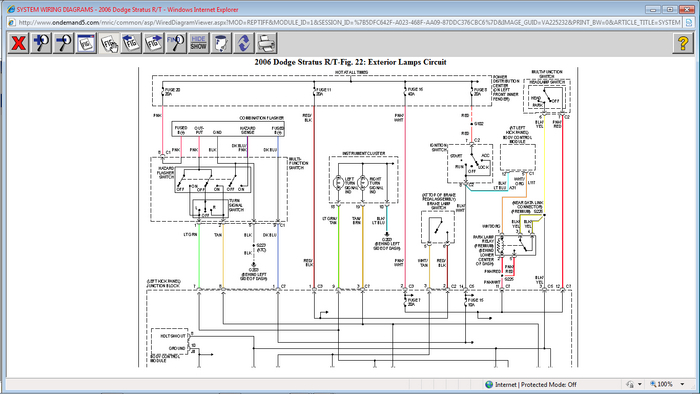The image size is (700, 394).
Task: Click the red X close-diagram icon
Action: click(x=18, y=43)
